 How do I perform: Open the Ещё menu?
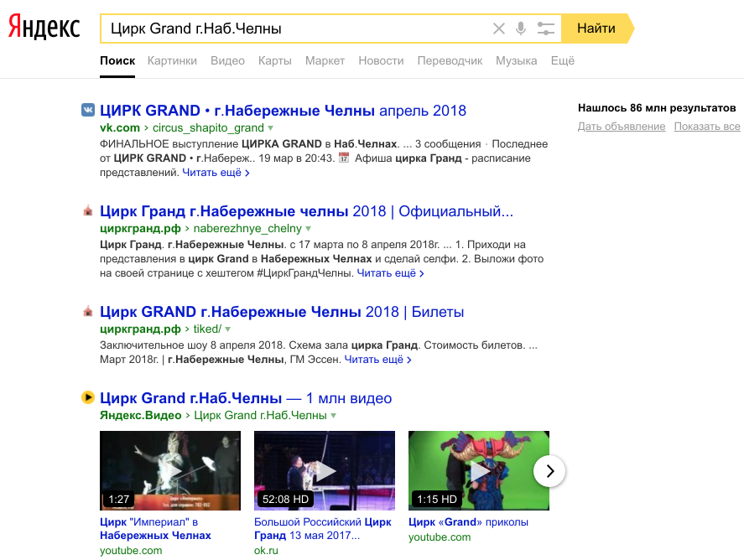[562, 60]
